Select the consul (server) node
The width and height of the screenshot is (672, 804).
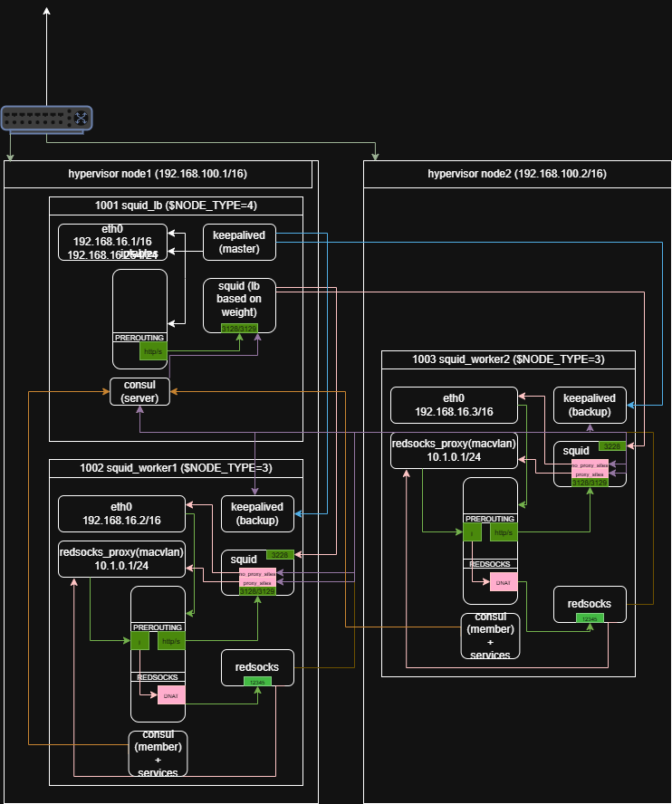tap(139, 391)
